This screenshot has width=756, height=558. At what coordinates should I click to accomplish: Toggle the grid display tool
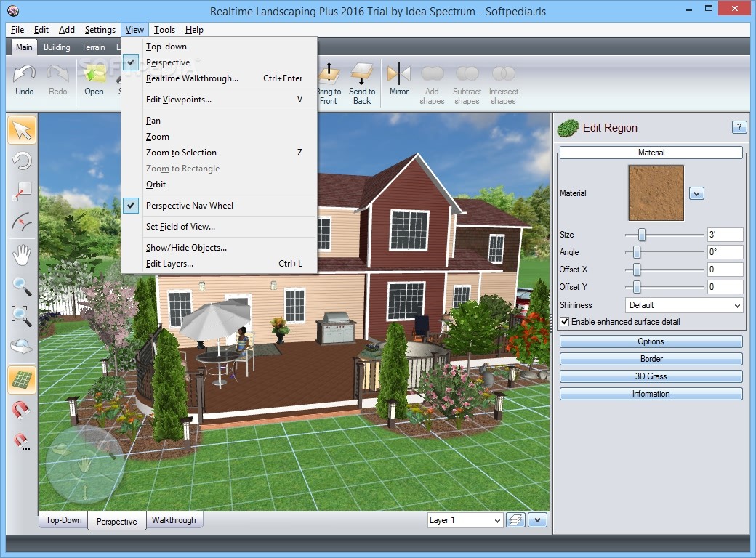click(x=22, y=380)
